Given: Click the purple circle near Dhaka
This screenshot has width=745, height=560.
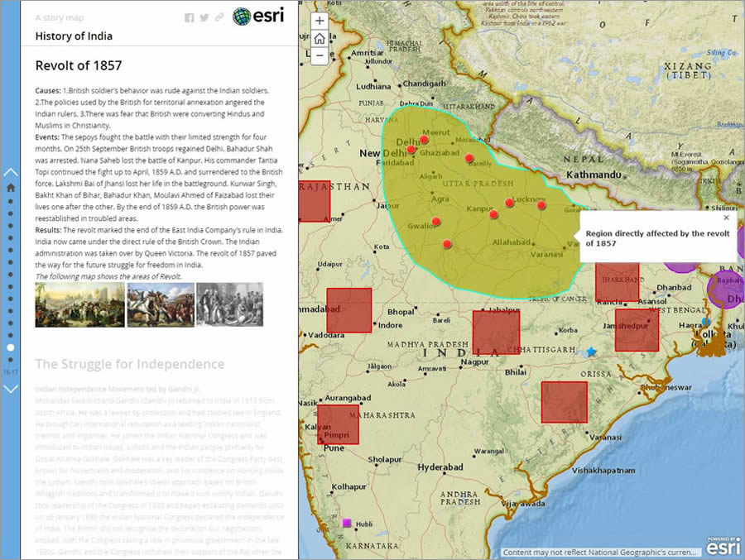Looking at the screenshot, I should click(x=727, y=289).
